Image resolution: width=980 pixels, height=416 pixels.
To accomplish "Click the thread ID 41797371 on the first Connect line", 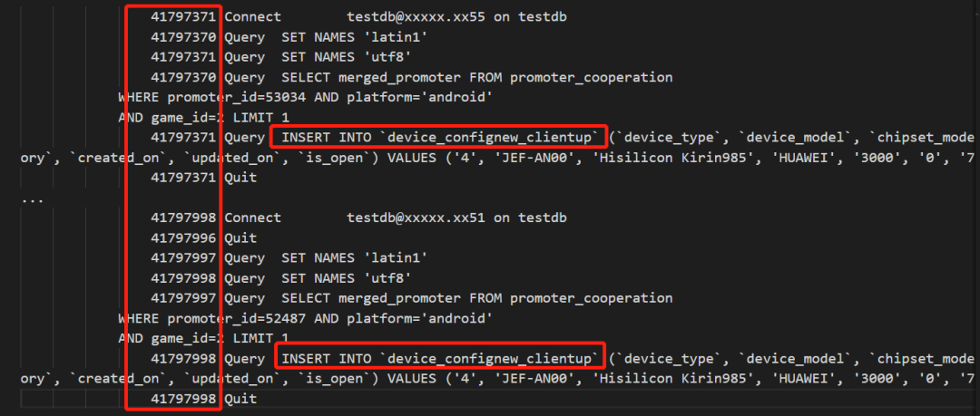I will pyautogui.click(x=183, y=16).
